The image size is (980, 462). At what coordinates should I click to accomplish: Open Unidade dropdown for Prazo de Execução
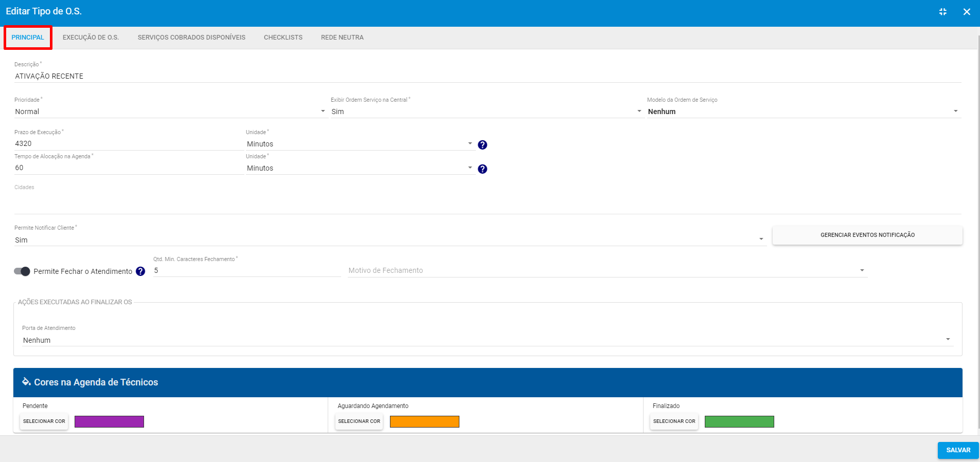point(360,144)
